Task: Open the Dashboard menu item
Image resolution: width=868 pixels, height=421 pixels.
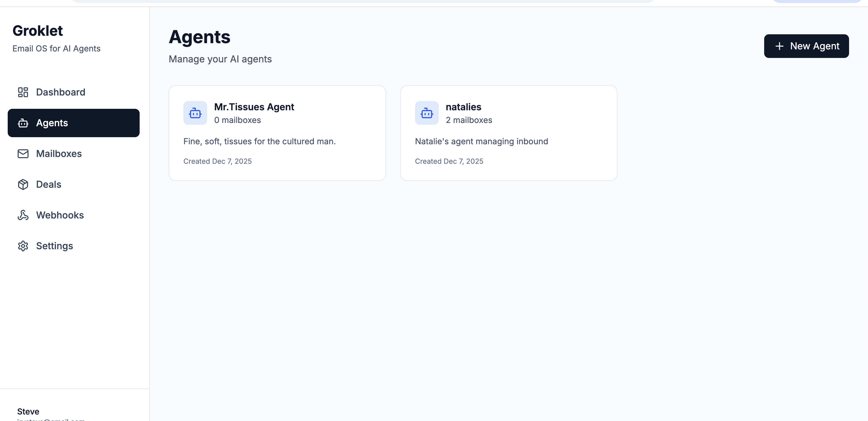Action: click(x=61, y=92)
